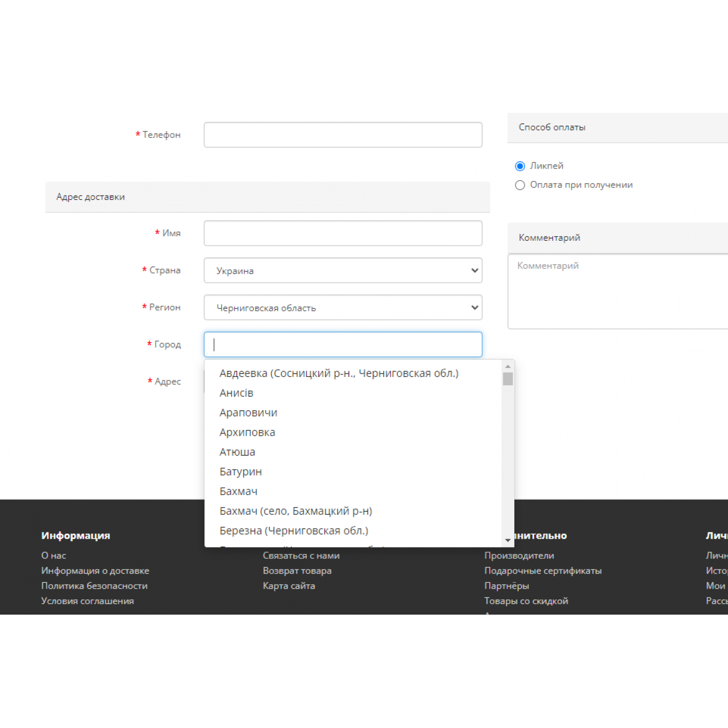Open the Информация о доставке link
Viewport: 728px width, 728px height.
[95, 570]
